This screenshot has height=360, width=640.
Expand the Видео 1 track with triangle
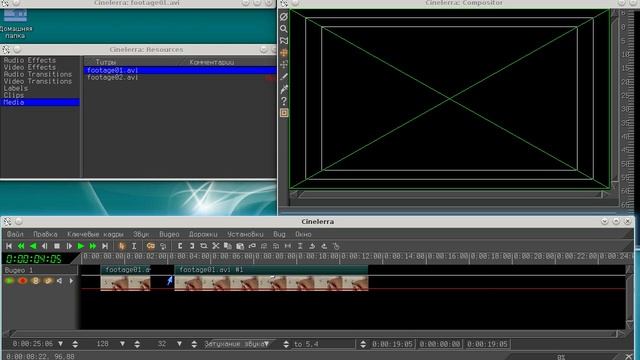pos(71,281)
